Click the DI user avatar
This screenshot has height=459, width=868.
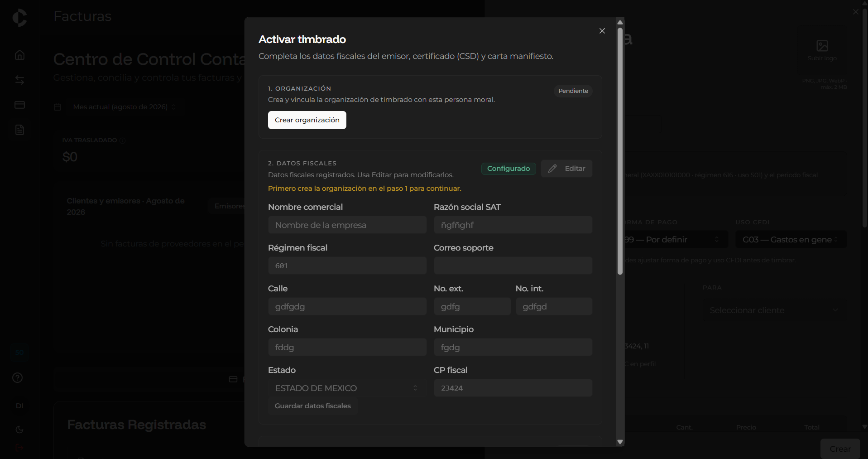pos(19,406)
